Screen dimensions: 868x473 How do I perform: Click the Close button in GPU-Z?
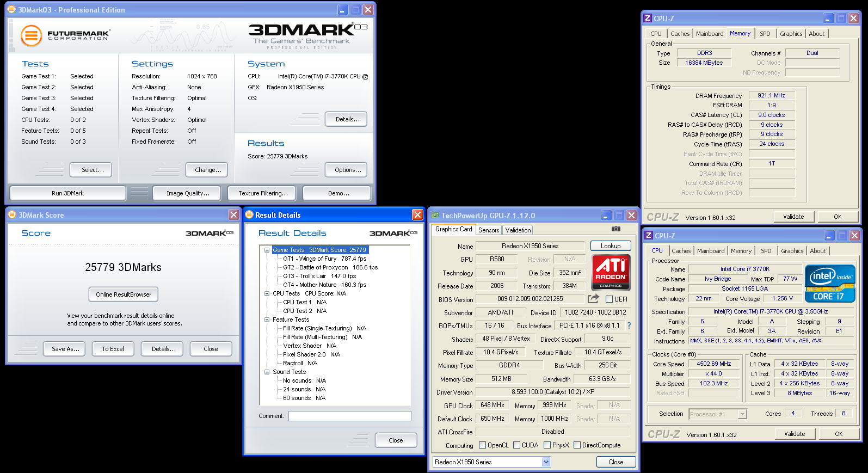pos(616,462)
